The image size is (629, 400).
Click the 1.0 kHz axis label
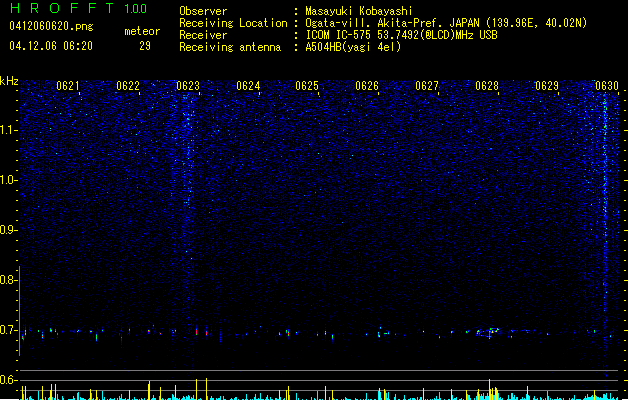(9, 180)
